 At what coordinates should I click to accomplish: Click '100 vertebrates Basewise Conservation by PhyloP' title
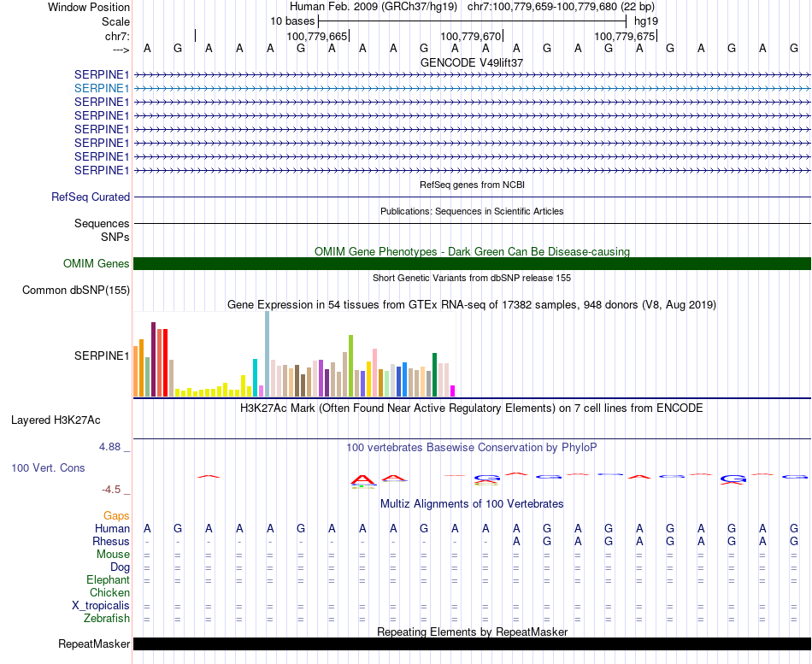tap(472, 448)
